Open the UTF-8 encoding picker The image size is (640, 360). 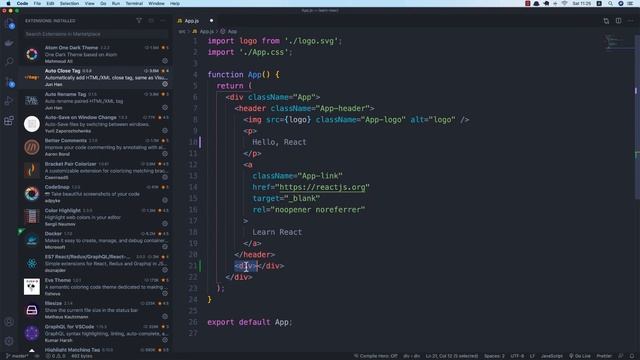517,356
